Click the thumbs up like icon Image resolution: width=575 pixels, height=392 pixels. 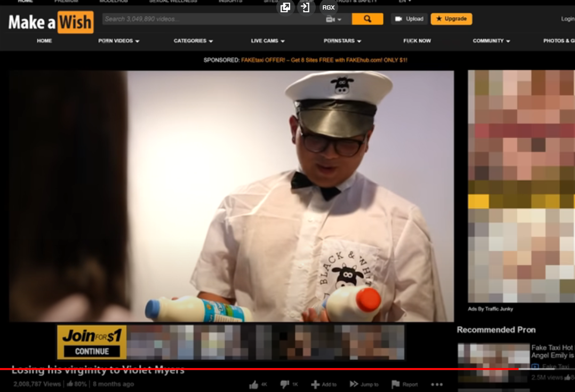(253, 385)
